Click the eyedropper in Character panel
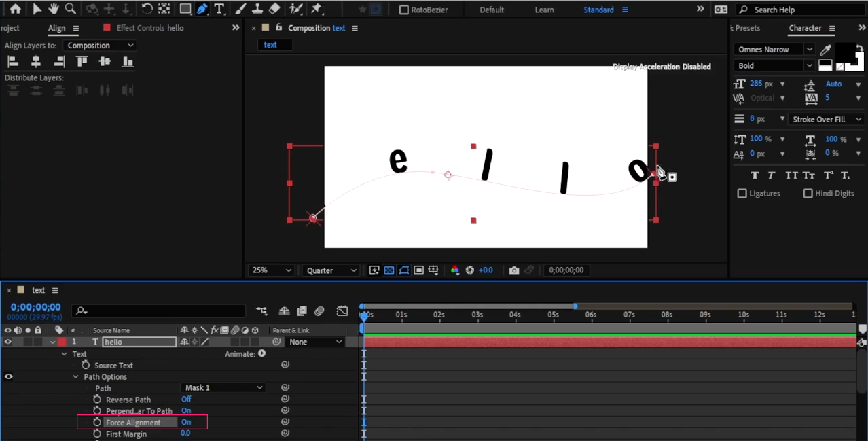The width and height of the screenshot is (868, 441). (826, 50)
